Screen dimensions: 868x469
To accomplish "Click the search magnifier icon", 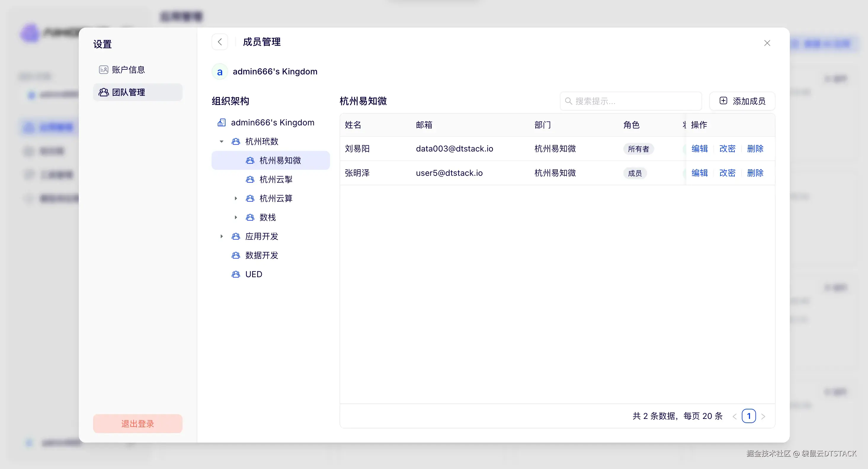I will [x=568, y=101].
